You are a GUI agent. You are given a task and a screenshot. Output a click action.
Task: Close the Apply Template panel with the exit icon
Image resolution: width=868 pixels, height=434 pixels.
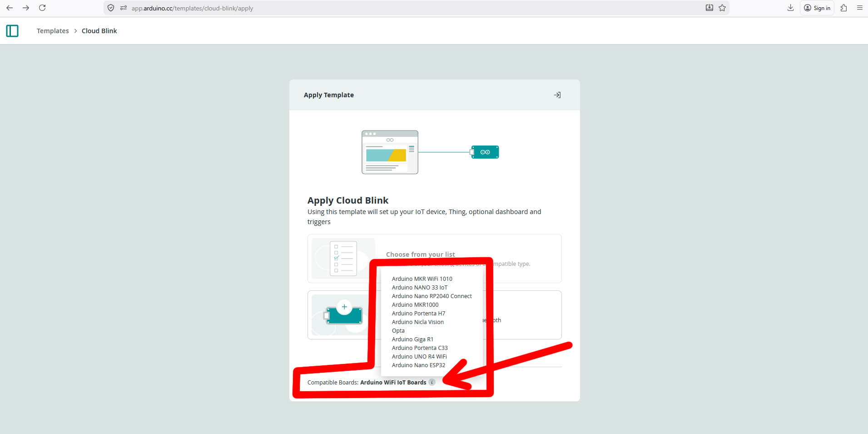click(x=557, y=95)
